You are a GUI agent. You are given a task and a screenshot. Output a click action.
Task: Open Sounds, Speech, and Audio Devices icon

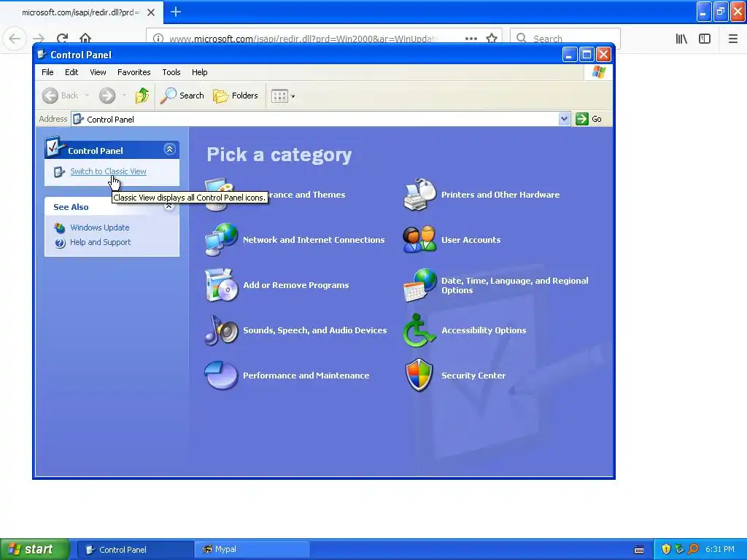tap(221, 330)
